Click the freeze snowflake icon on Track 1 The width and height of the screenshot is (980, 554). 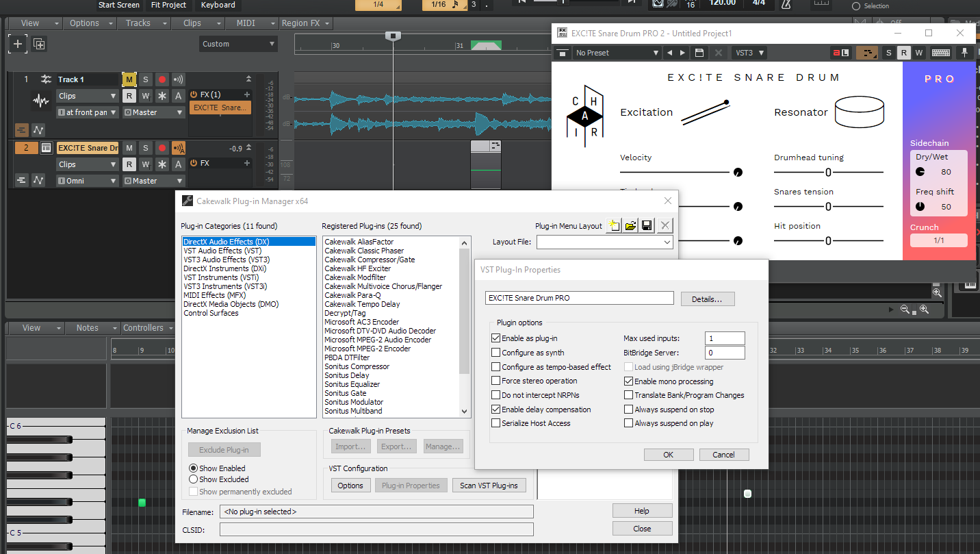pos(162,96)
